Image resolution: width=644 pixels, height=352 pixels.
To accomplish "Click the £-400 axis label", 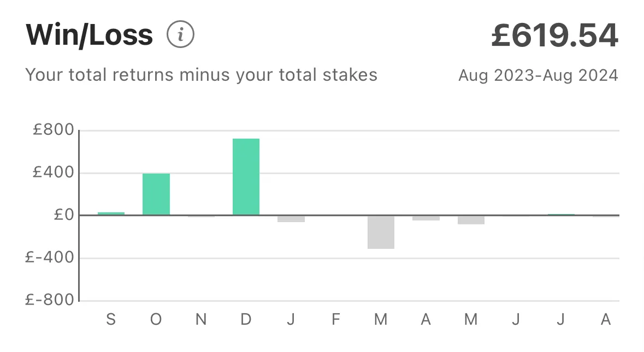I will click(x=50, y=258).
